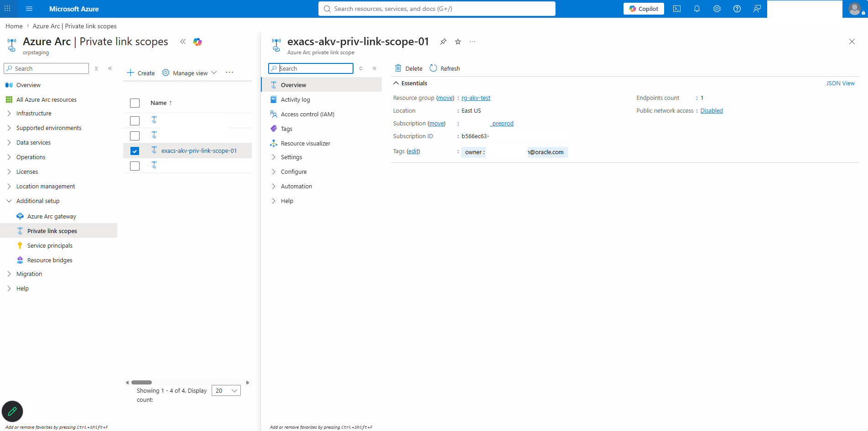Select all rows with header checkbox
The image size is (868, 431).
135,103
